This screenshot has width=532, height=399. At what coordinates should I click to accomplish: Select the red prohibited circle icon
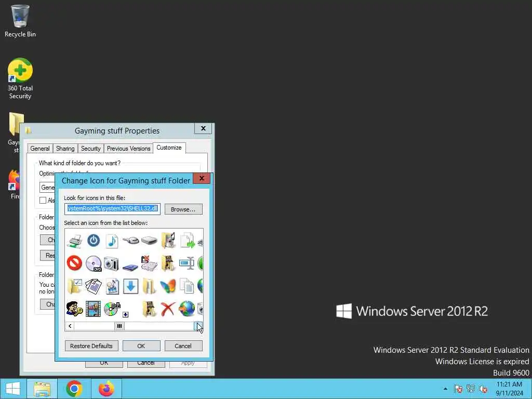(x=74, y=263)
